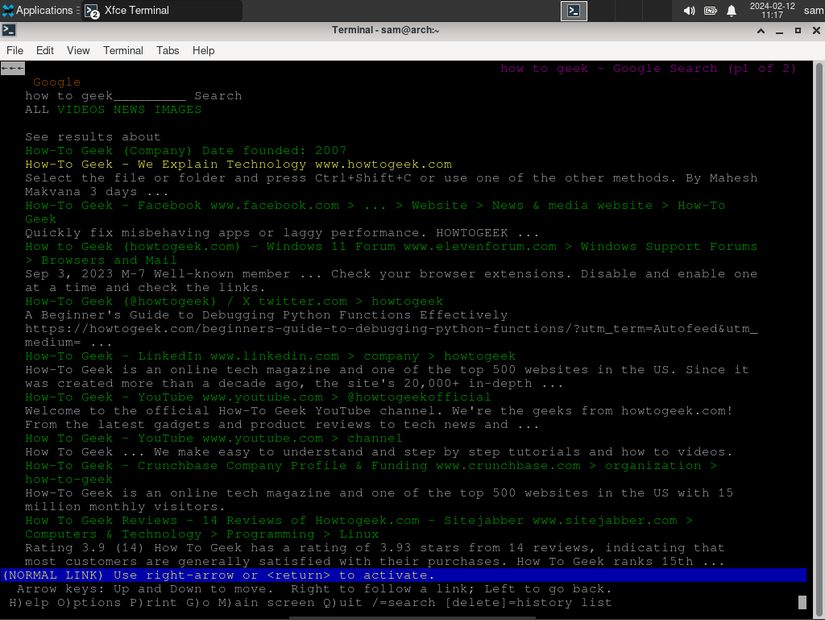Click the Google logo link
This screenshot has width=825, height=620.
click(x=57, y=82)
